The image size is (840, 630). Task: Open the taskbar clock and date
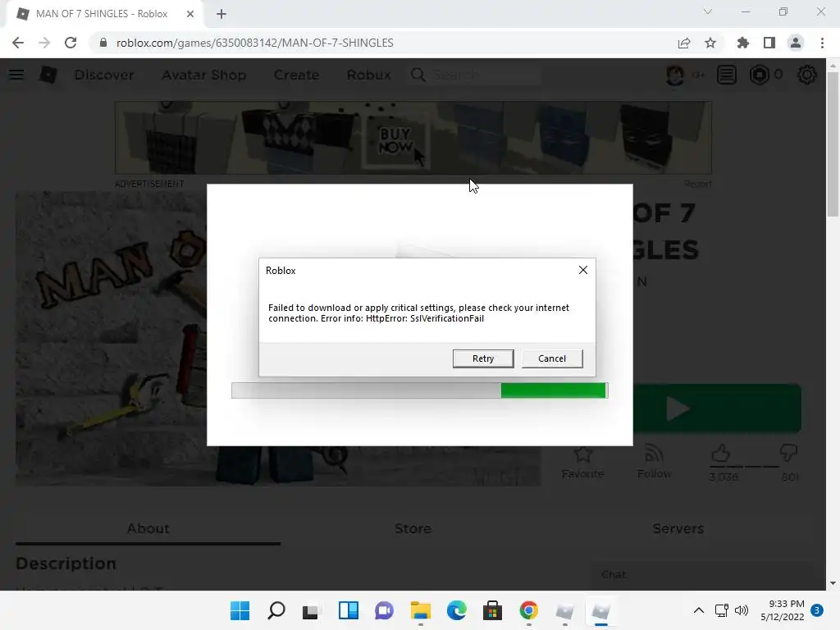click(783, 610)
